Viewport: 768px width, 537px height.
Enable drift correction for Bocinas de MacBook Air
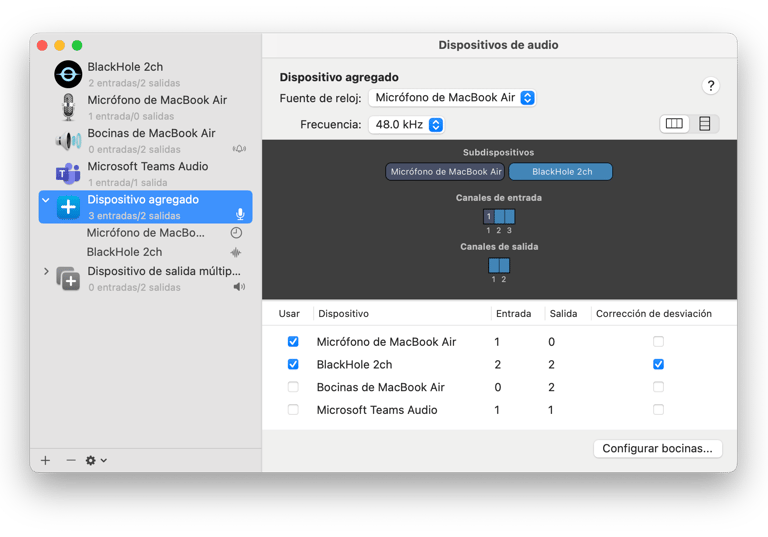point(658,387)
